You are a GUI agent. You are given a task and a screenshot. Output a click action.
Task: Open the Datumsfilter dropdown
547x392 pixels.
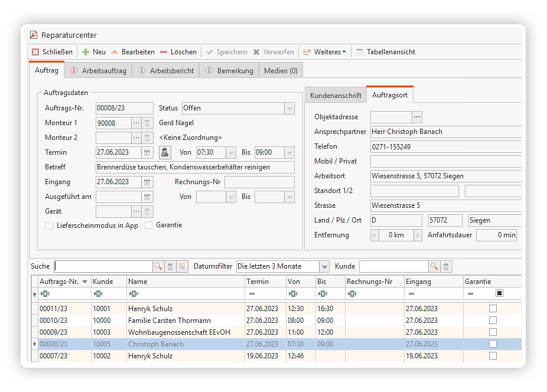[324, 267]
